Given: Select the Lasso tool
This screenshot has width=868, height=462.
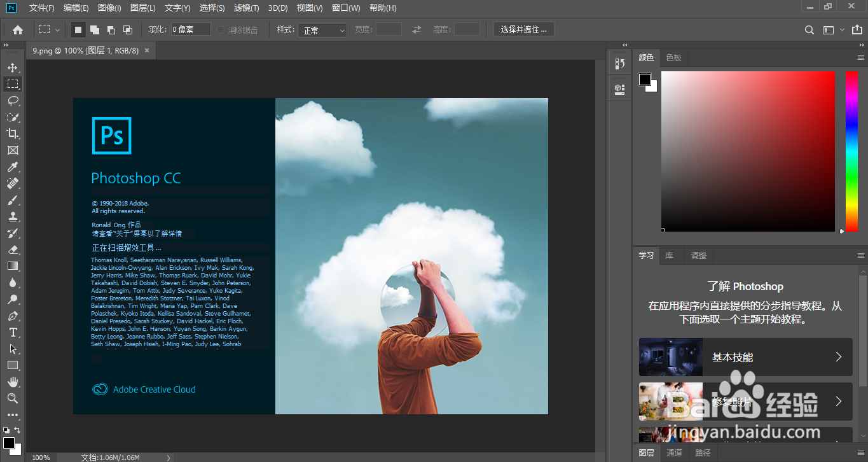Looking at the screenshot, I should click(x=13, y=101).
